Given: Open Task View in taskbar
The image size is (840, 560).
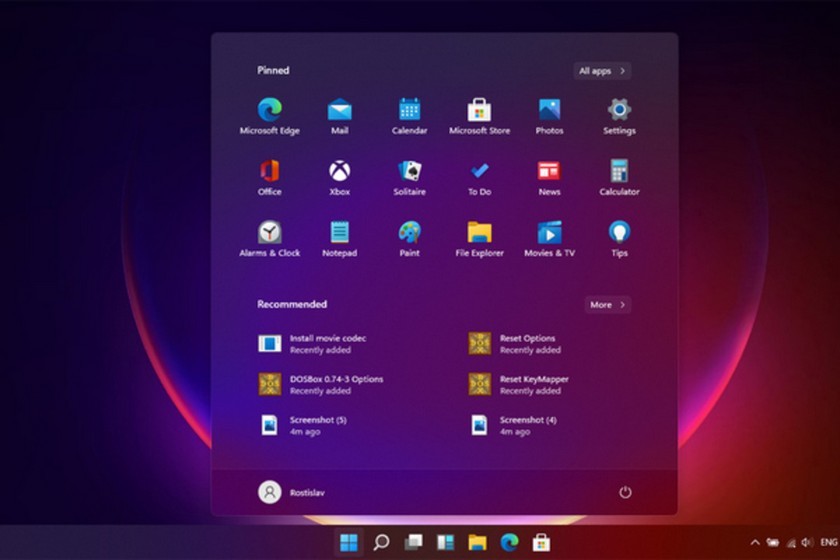Looking at the screenshot, I should [413, 542].
